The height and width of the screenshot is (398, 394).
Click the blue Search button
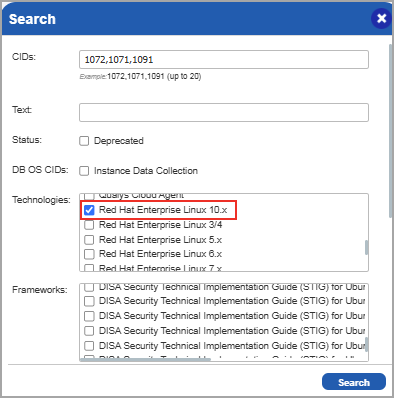(354, 382)
